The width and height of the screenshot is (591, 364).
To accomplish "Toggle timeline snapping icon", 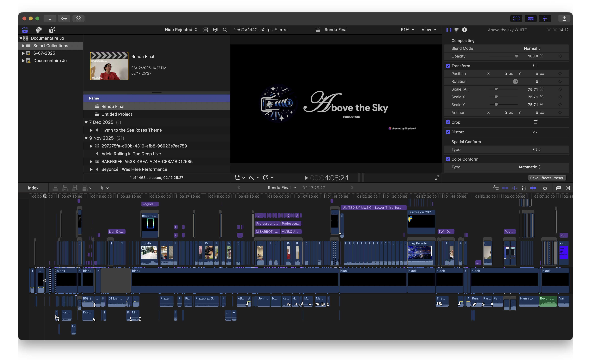I will coord(533,188).
